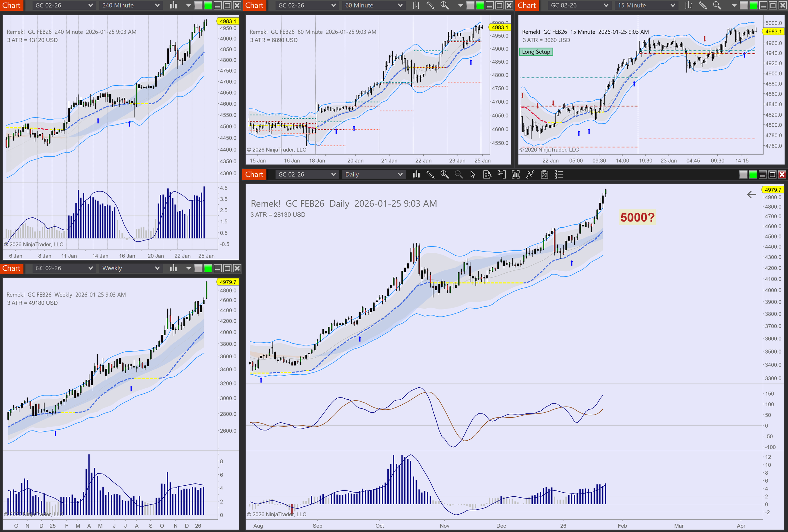Click zoom in magnifier on Daily chart
The width and height of the screenshot is (788, 532).
point(444,175)
